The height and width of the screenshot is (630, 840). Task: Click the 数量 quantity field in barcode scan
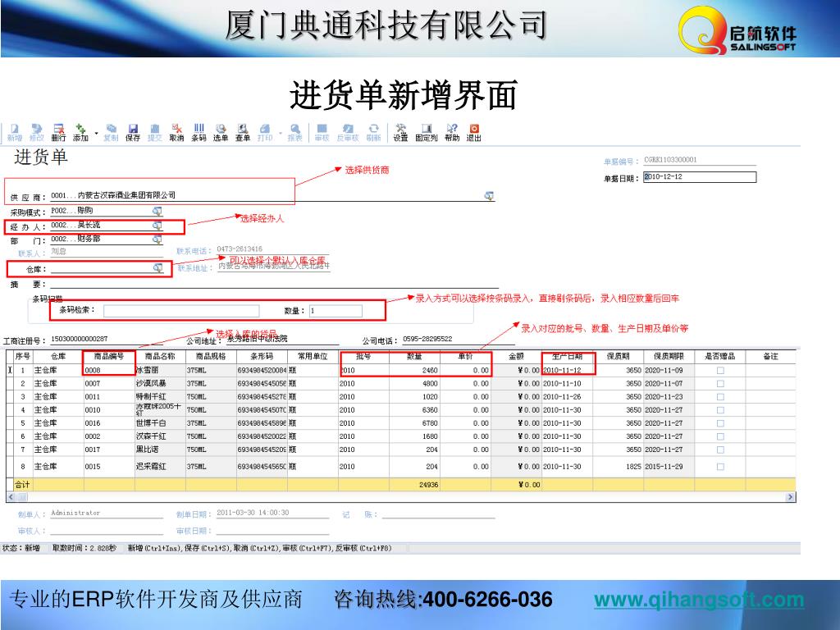[x=336, y=311]
